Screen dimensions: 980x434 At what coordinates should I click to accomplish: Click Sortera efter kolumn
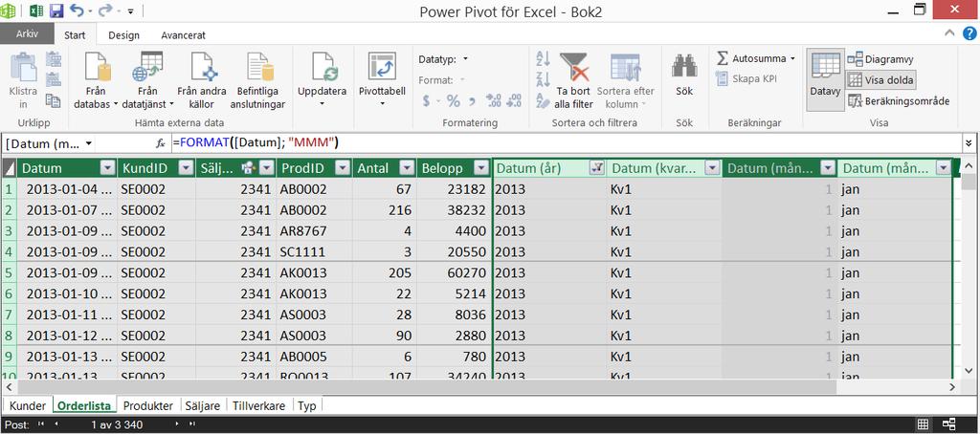pos(626,81)
